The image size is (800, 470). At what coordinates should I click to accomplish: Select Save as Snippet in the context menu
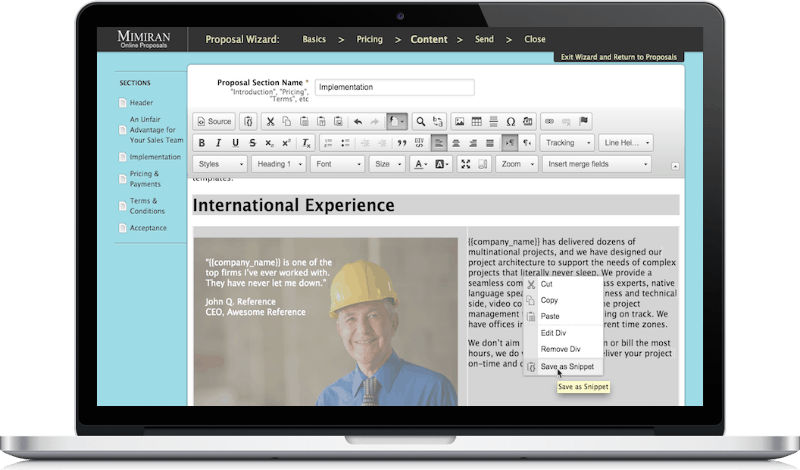coord(563,366)
